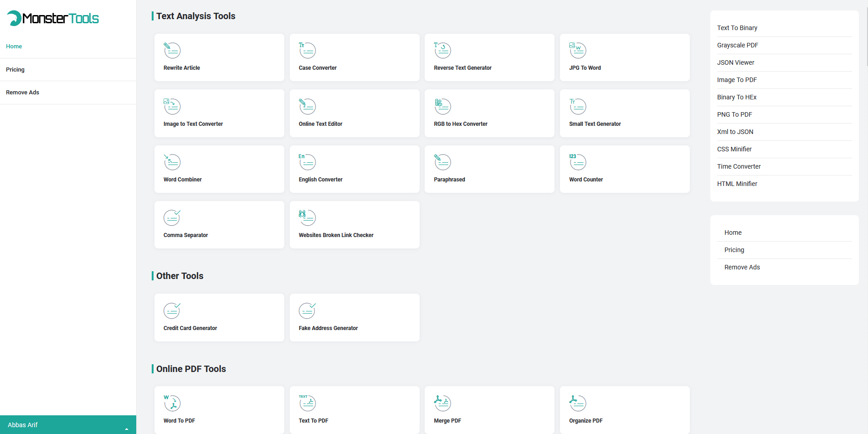Click the Credit Card Generator icon

click(172, 310)
